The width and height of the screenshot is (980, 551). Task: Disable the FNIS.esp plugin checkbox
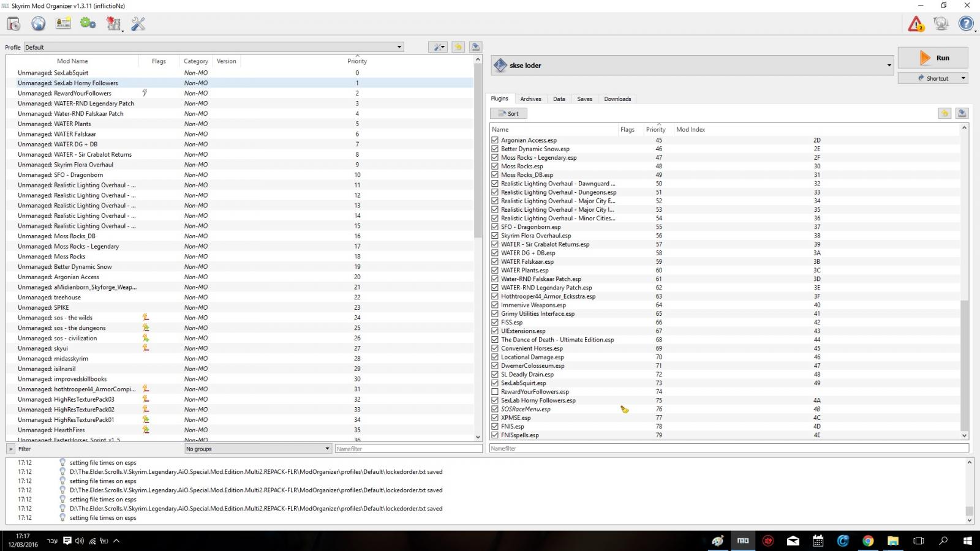click(495, 427)
